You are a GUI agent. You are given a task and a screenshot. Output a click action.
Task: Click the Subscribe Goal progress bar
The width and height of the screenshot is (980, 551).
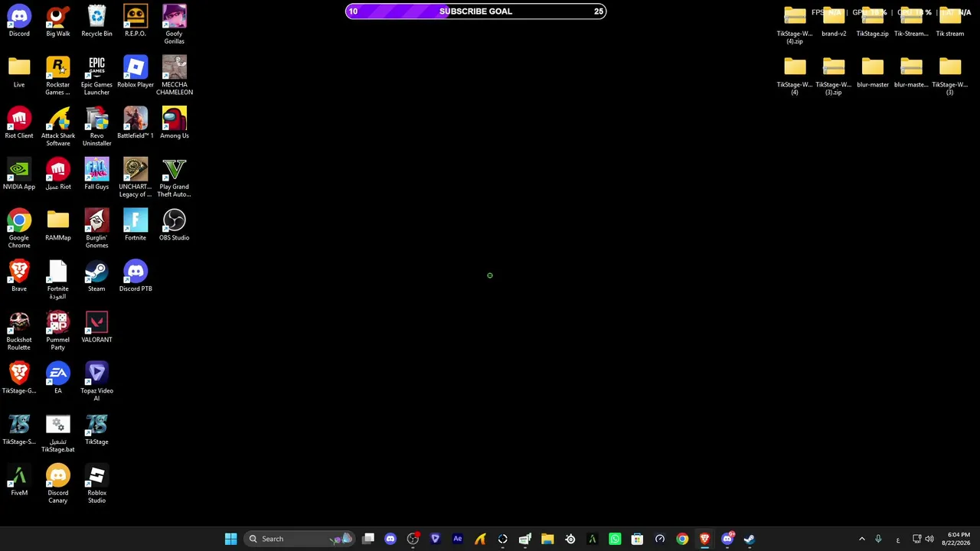475,11
